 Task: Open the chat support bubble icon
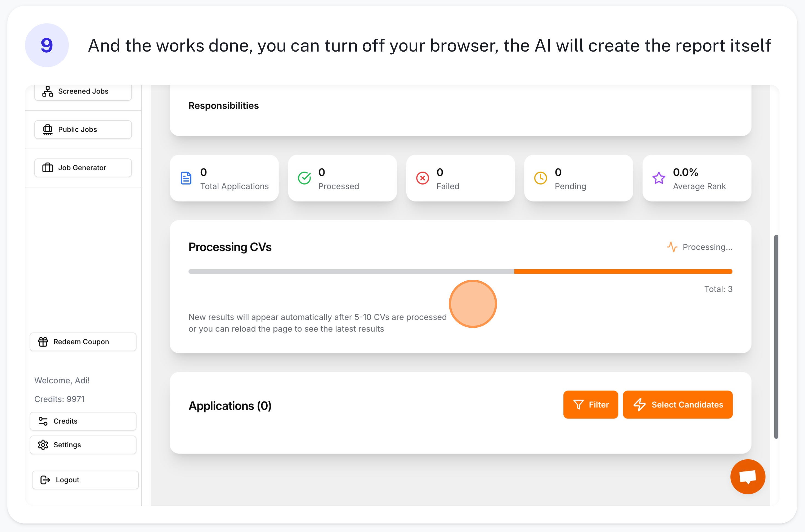tap(747, 477)
